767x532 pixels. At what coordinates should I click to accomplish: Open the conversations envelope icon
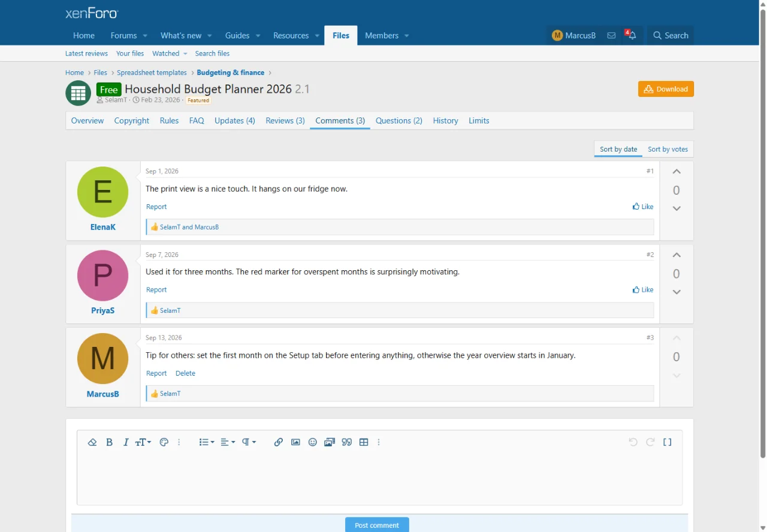pos(611,35)
